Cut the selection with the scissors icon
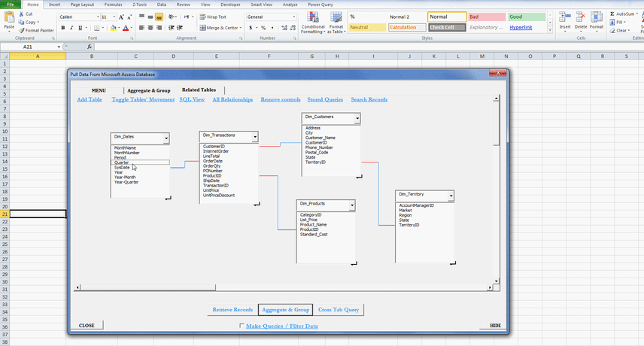The width and height of the screenshot is (644, 346). coord(21,14)
